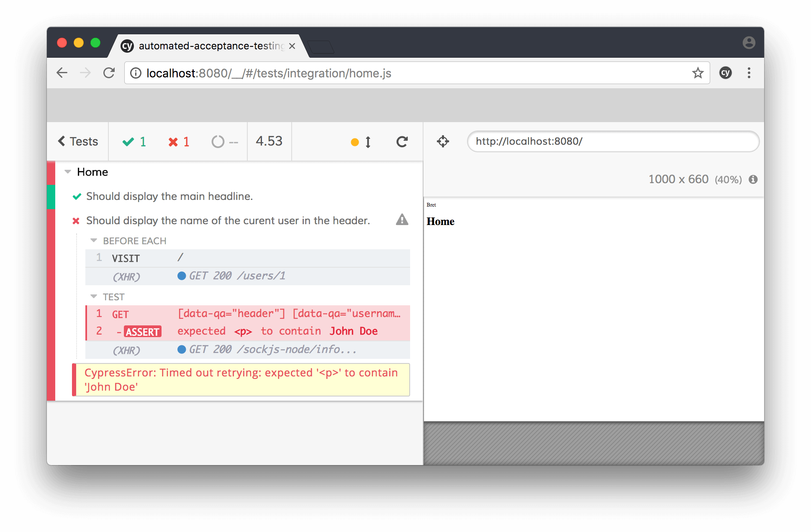
Task: Open the passing test 'Should display the main headline'
Action: pyautogui.click(x=169, y=196)
